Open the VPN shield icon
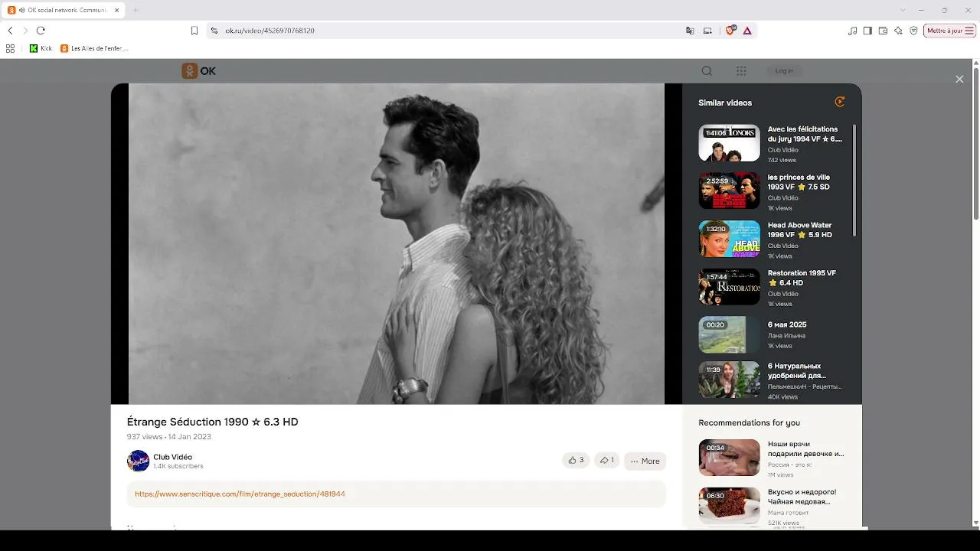 pos(913,31)
